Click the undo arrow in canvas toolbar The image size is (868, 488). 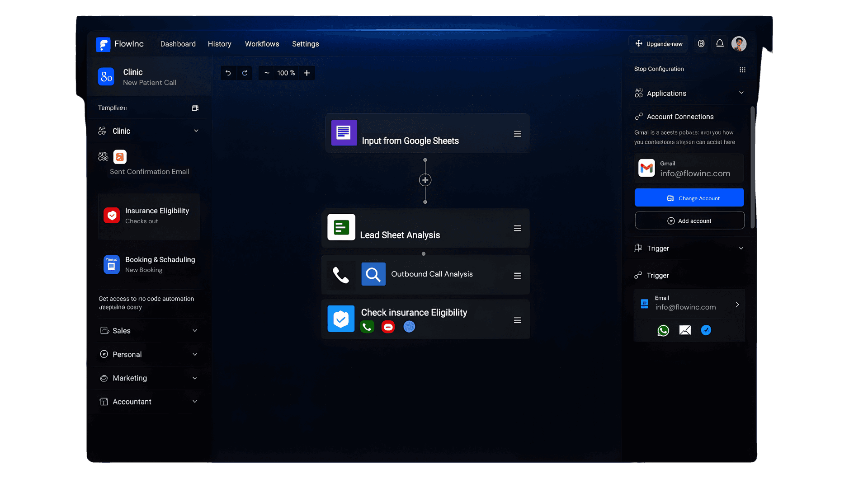[x=228, y=73]
